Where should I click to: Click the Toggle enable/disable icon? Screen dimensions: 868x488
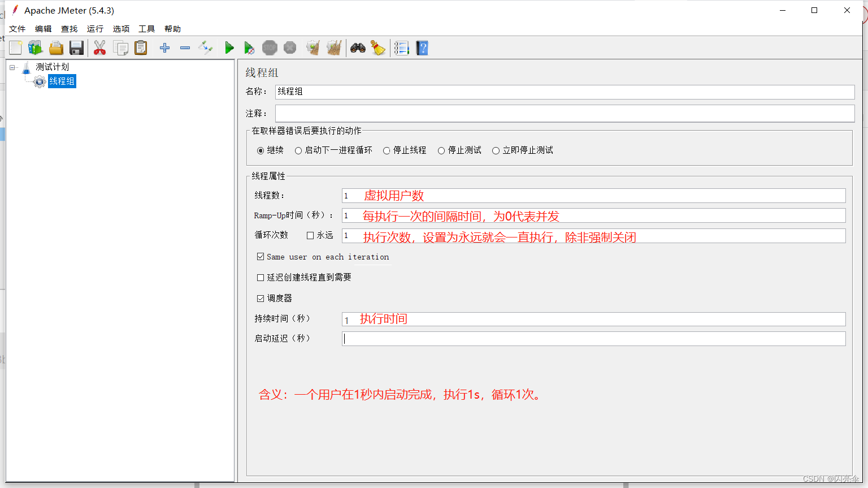(205, 48)
